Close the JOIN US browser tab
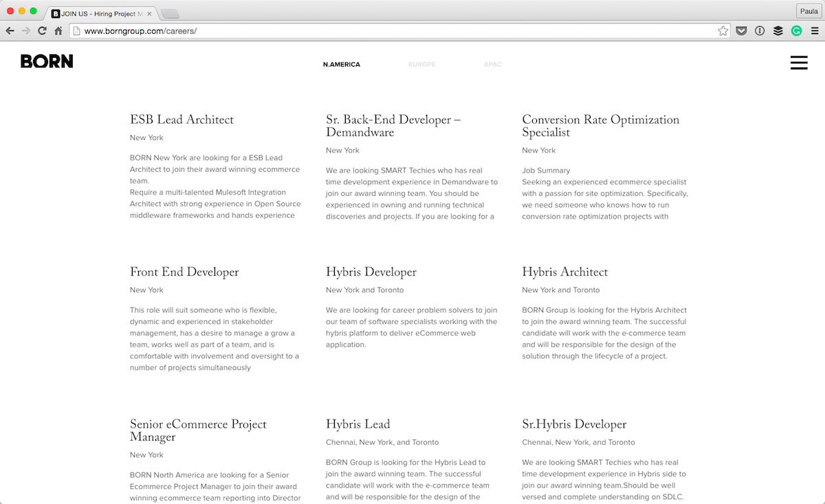825x504 pixels. pyautogui.click(x=149, y=14)
